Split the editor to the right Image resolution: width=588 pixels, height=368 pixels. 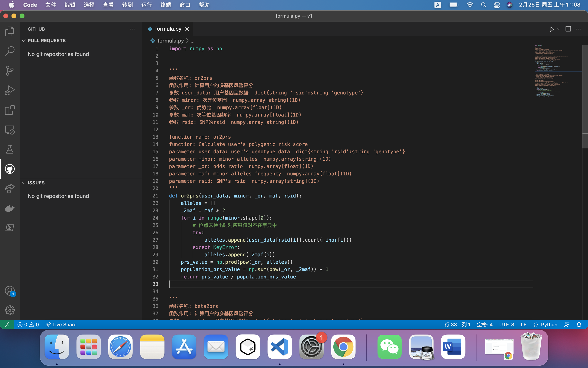(568, 29)
